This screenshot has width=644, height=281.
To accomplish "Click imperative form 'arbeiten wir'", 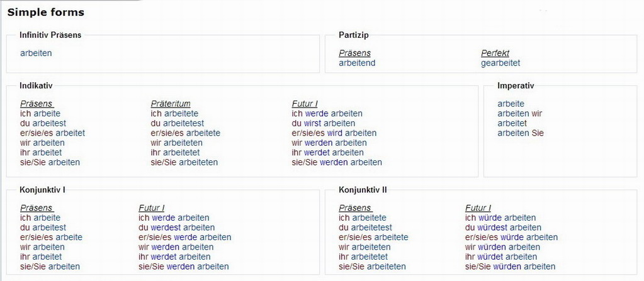I will [x=519, y=114].
